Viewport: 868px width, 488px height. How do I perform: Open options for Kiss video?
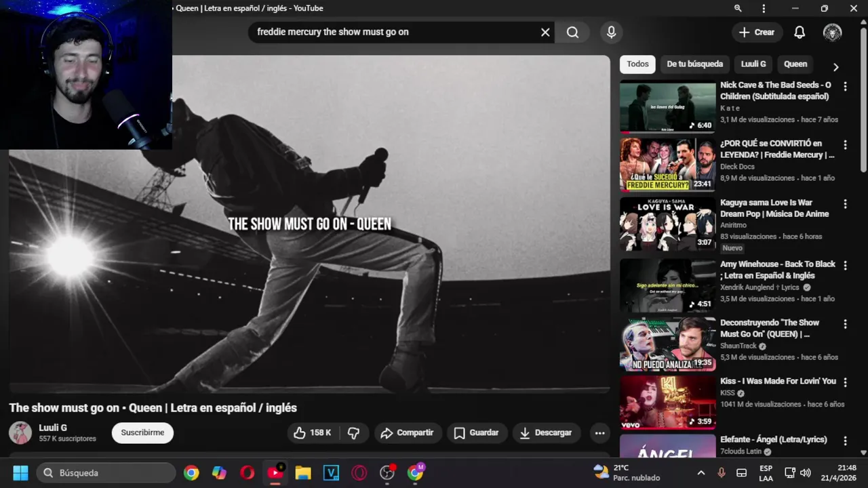coord(845,382)
